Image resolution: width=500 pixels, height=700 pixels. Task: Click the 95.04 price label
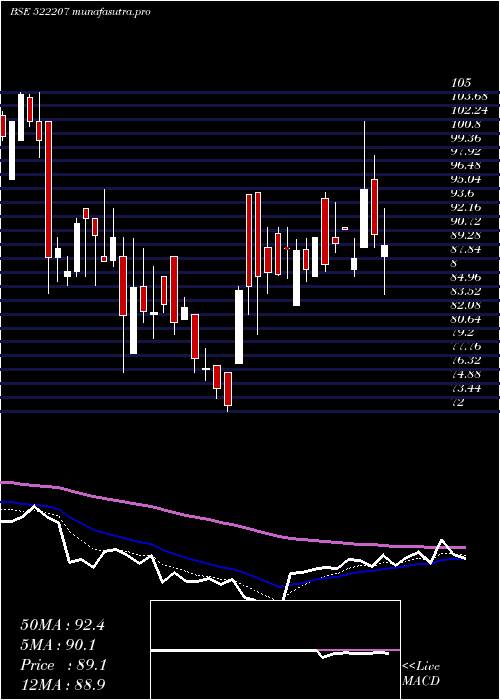pyautogui.click(x=468, y=180)
